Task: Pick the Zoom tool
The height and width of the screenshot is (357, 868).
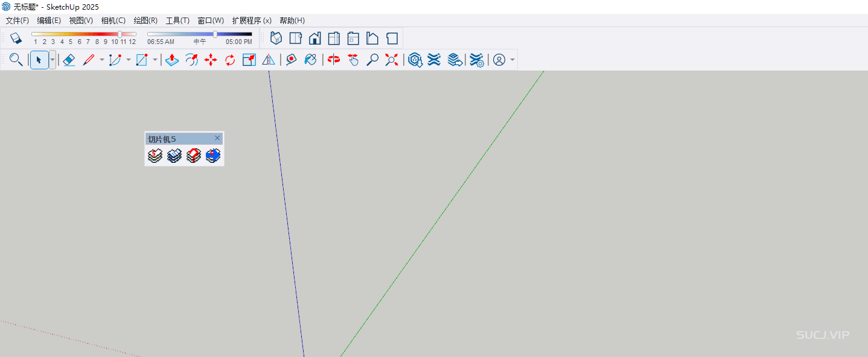Action: [372, 60]
